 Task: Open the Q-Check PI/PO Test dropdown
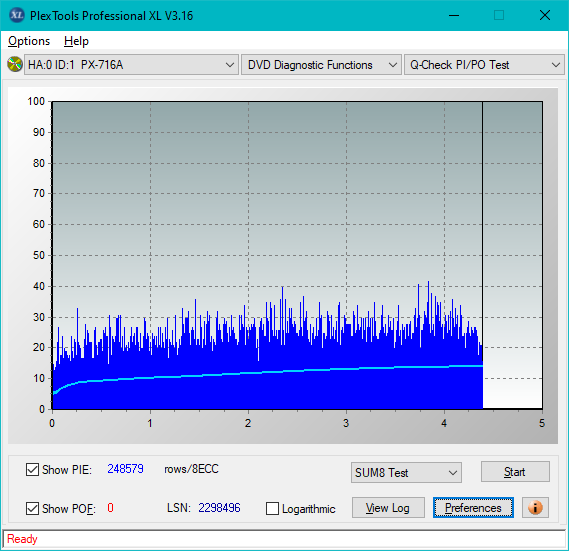[484, 65]
